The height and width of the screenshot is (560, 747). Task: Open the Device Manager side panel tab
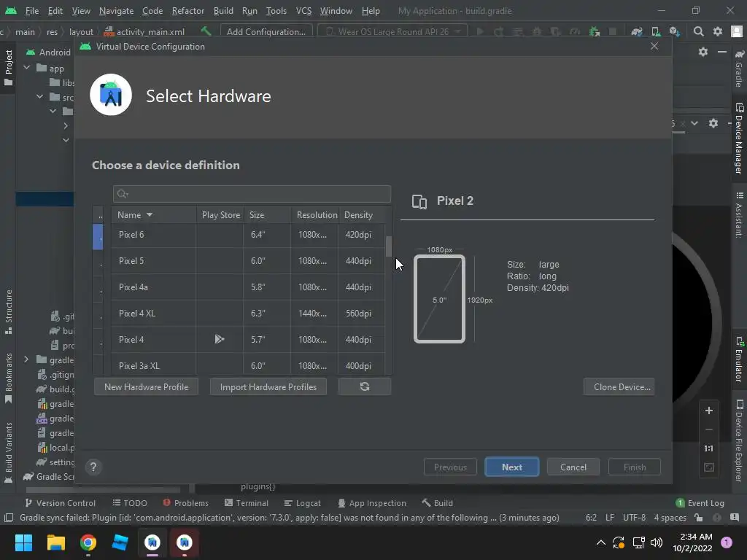click(x=739, y=139)
